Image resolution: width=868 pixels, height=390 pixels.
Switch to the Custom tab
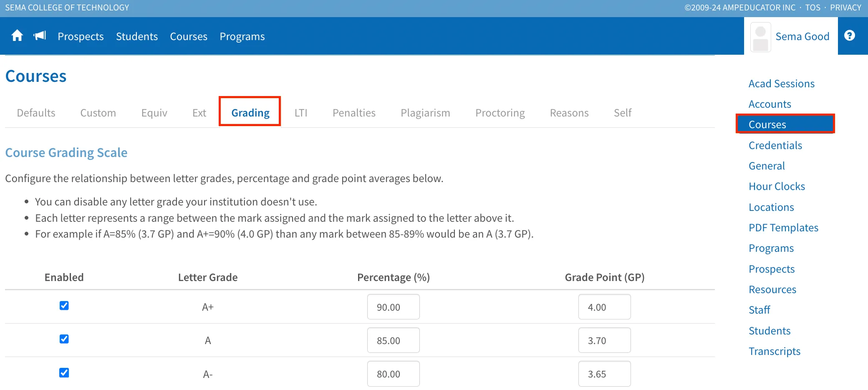click(x=98, y=113)
